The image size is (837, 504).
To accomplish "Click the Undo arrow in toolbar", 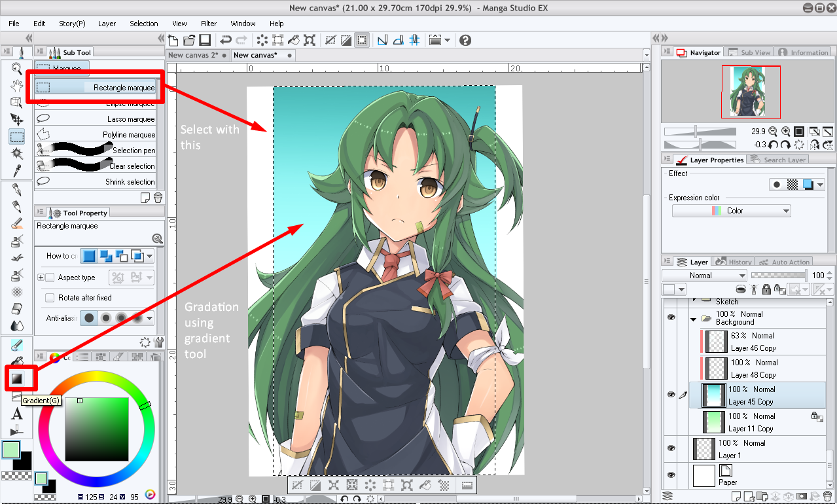I will pyautogui.click(x=225, y=40).
